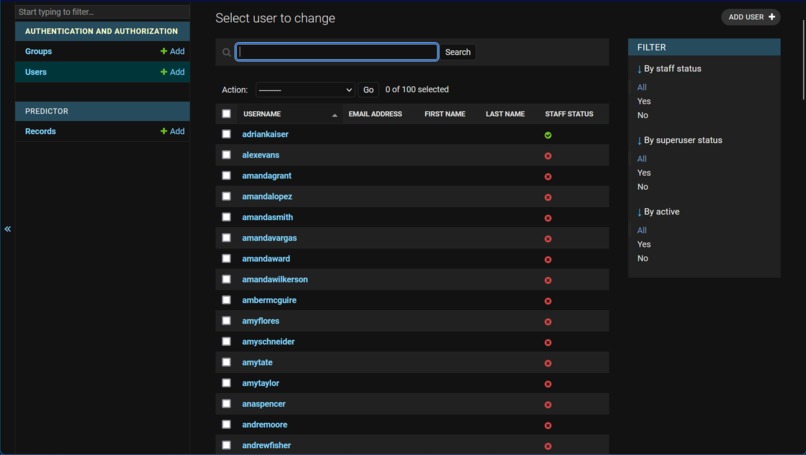
Task: Click the red staff status icon for amyschneider
Action: (548, 342)
